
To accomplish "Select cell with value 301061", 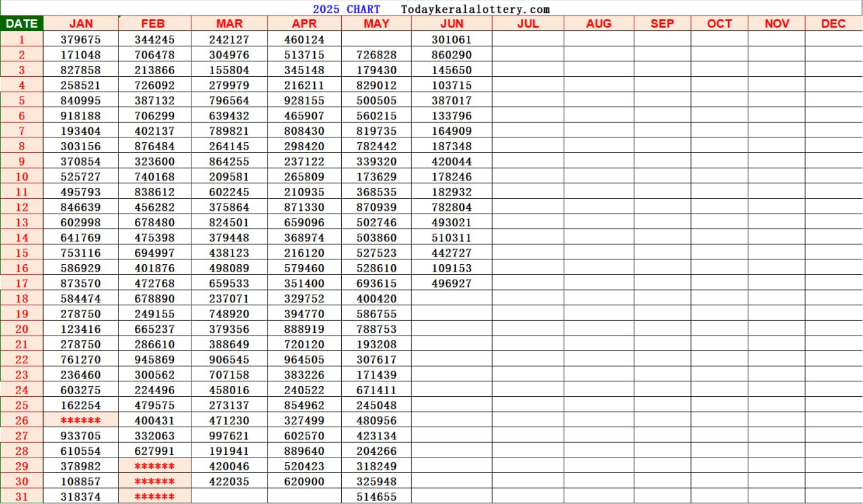I will pyautogui.click(x=452, y=40).
